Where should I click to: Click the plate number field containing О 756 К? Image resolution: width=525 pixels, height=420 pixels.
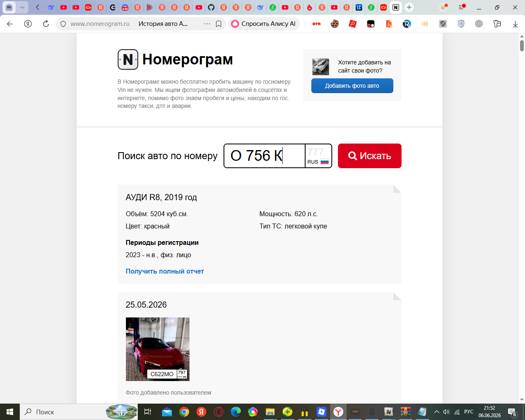pos(265,156)
